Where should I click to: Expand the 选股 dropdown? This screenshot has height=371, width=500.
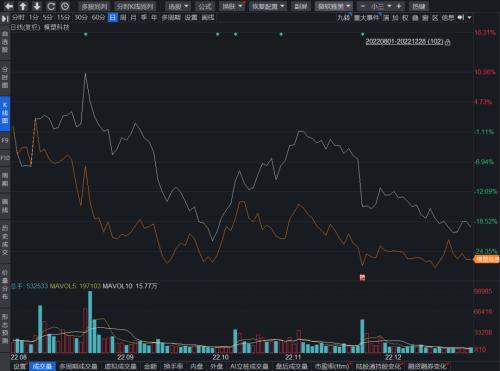(178, 6)
